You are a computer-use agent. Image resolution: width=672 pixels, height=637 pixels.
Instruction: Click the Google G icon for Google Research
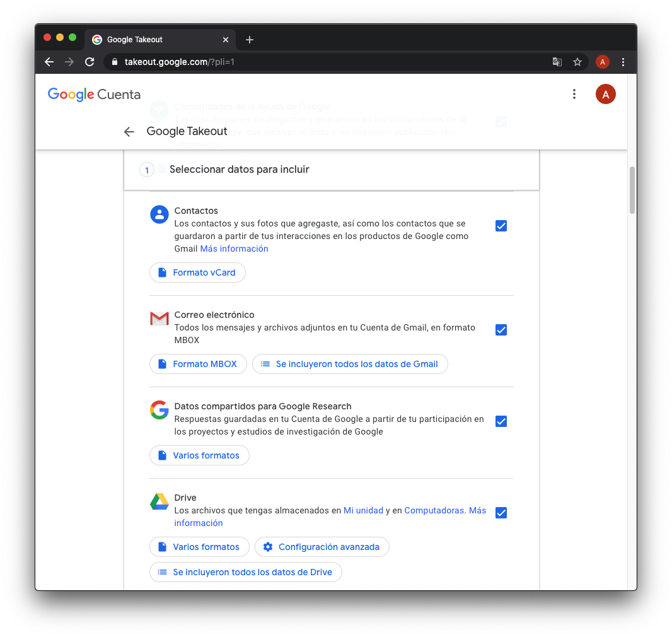(159, 410)
